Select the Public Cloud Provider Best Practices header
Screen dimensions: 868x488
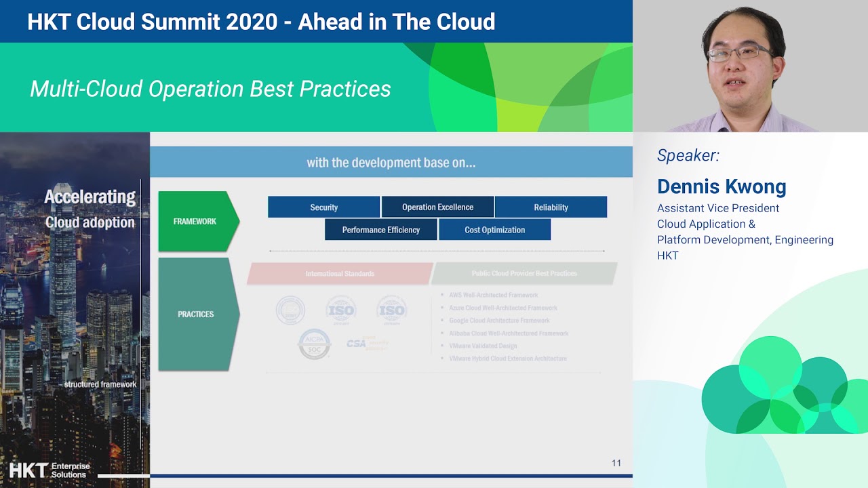tap(524, 274)
